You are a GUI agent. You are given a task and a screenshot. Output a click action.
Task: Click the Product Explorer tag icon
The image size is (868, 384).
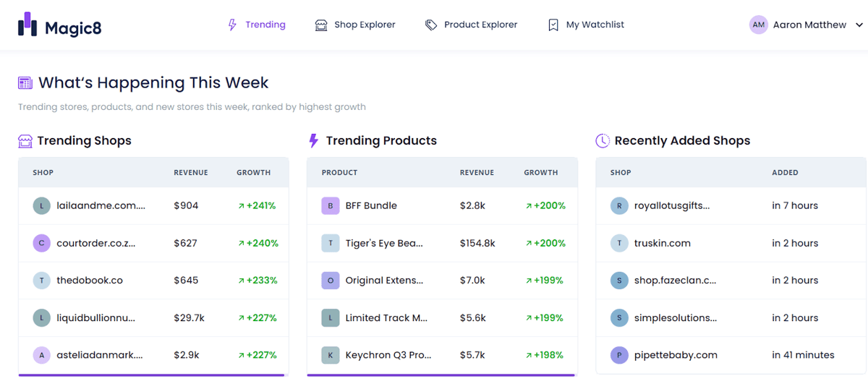(x=431, y=25)
